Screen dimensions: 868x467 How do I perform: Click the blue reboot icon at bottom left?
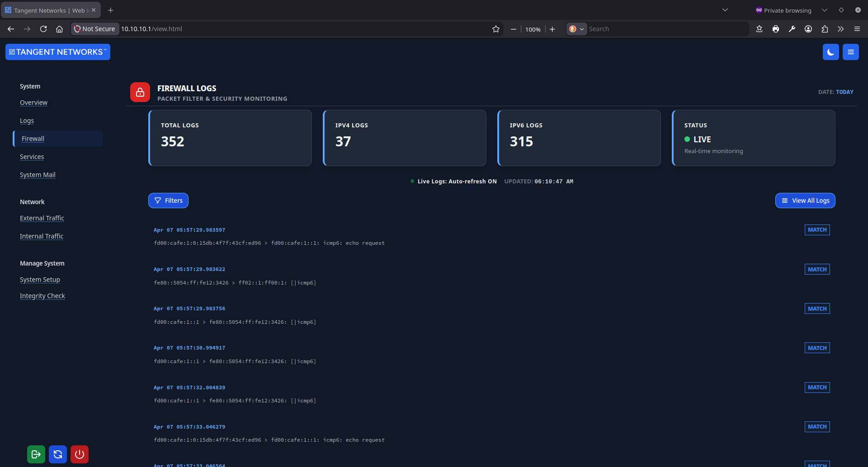[58, 454]
